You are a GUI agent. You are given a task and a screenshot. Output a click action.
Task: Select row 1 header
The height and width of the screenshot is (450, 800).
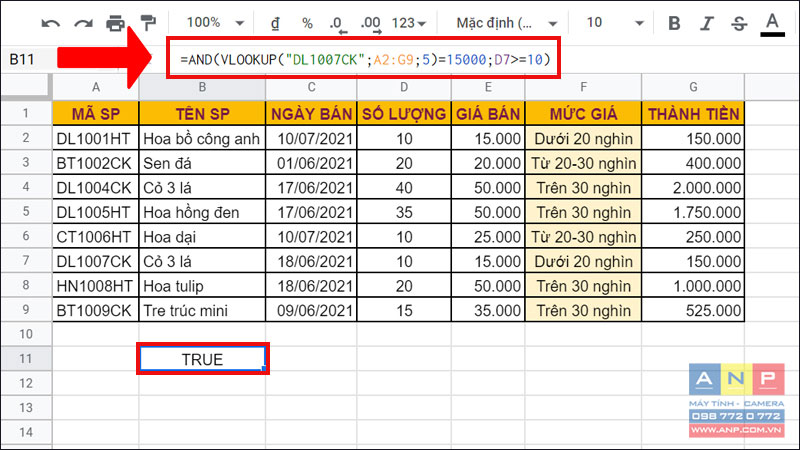pos(26,113)
